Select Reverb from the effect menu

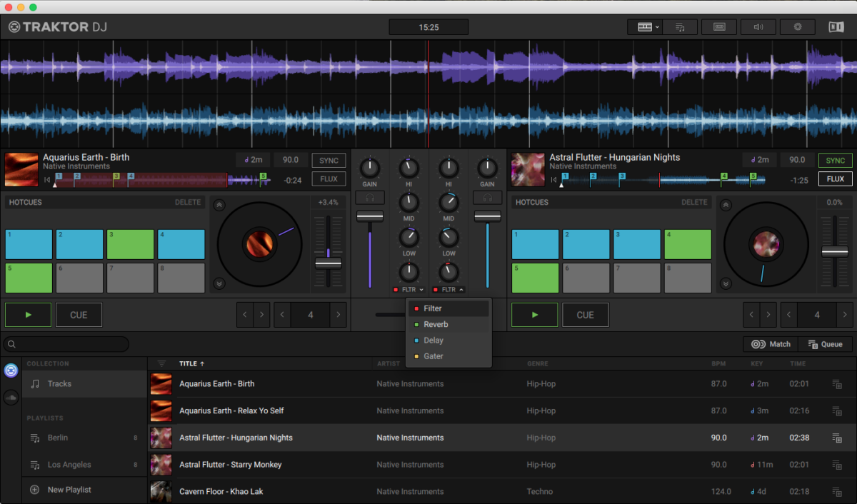click(436, 325)
